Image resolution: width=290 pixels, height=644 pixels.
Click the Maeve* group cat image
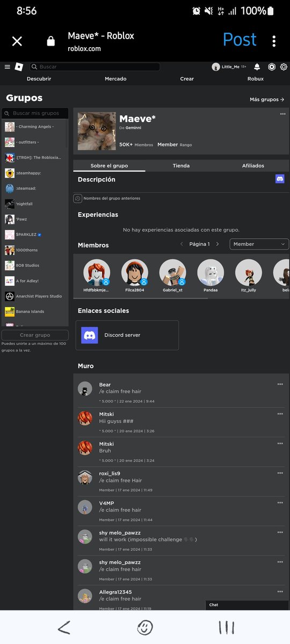tap(97, 131)
